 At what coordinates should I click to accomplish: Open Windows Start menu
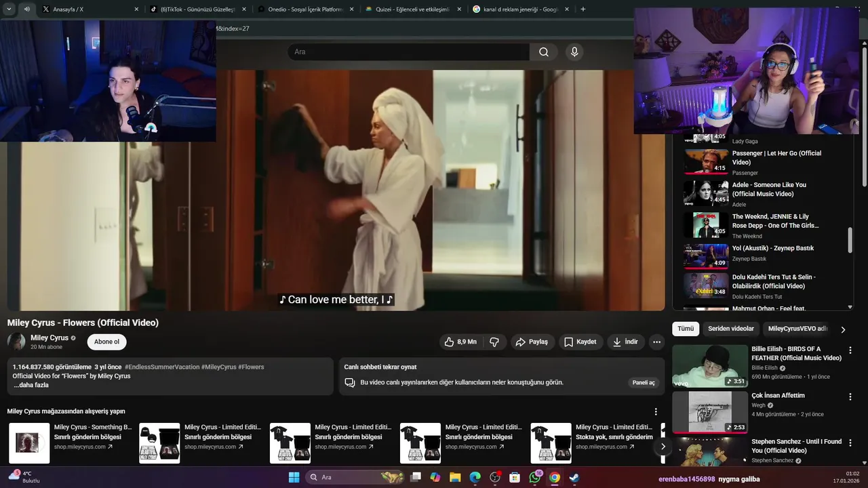(294, 477)
